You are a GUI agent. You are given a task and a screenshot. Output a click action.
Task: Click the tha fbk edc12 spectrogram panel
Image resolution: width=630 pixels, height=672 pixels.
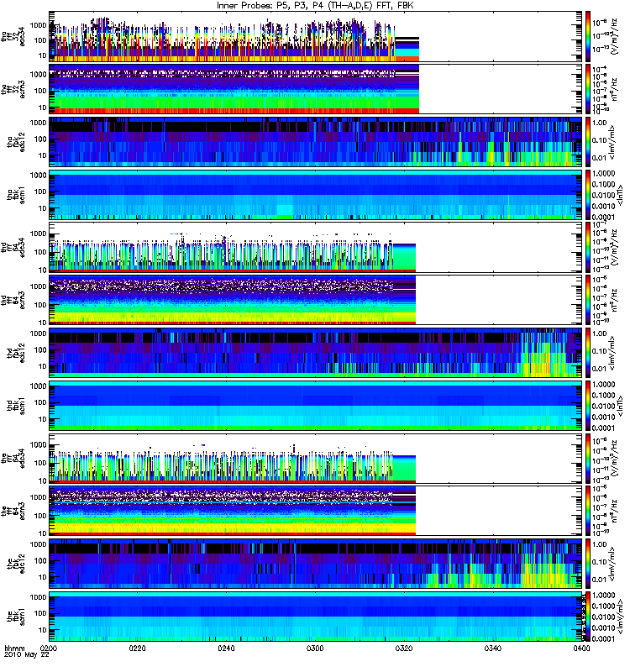coord(316,142)
